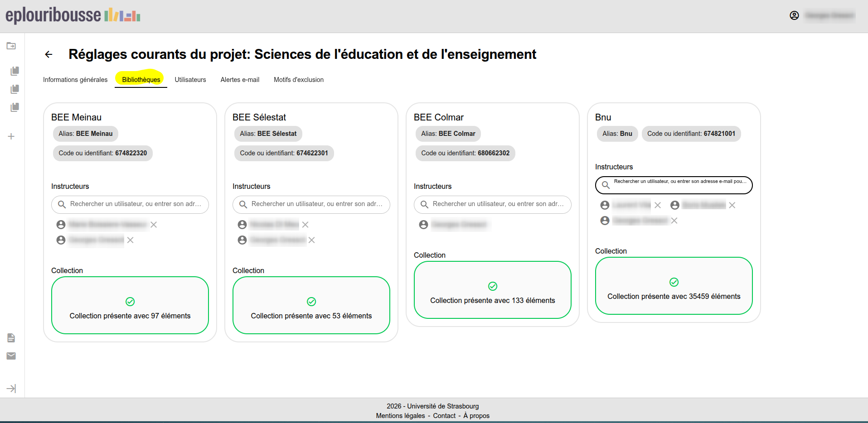The height and width of the screenshot is (423, 868).
Task: Open the Informations générales tab
Action: [x=75, y=80]
